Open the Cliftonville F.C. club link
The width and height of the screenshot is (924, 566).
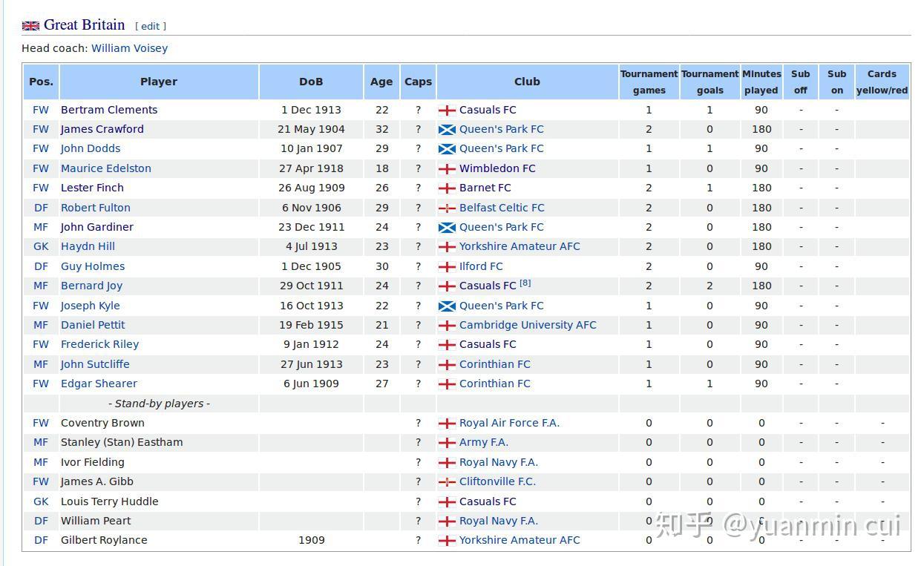click(497, 481)
